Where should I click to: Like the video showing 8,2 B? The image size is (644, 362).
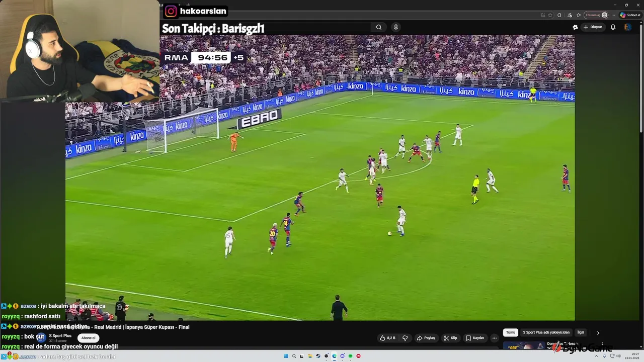point(387,338)
